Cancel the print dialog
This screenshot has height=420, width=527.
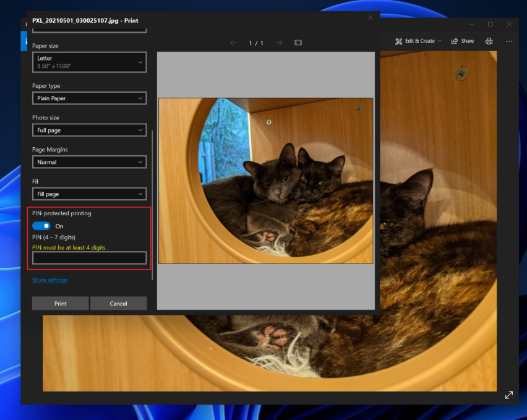point(118,304)
